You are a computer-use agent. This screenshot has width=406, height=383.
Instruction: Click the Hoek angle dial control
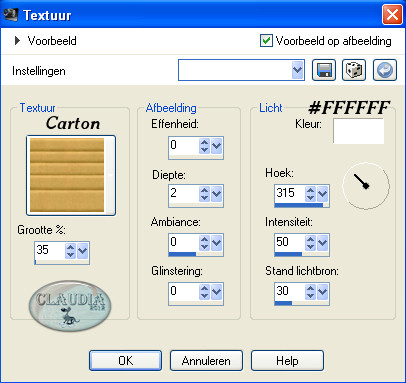366,186
